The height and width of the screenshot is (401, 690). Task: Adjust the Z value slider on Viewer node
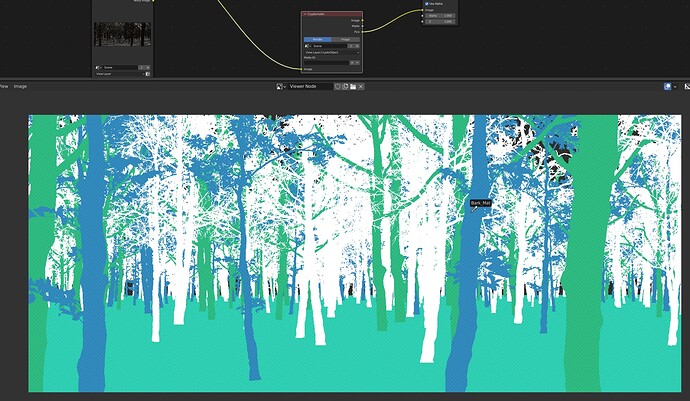point(440,21)
